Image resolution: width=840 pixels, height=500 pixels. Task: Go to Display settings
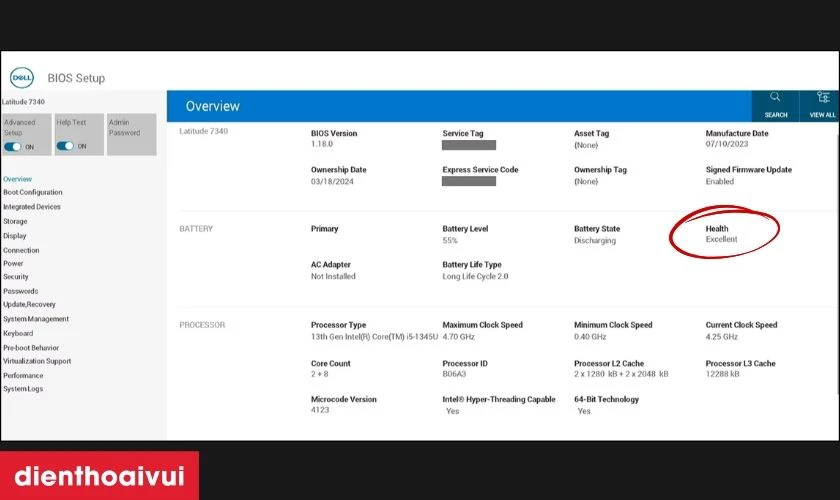[14, 235]
